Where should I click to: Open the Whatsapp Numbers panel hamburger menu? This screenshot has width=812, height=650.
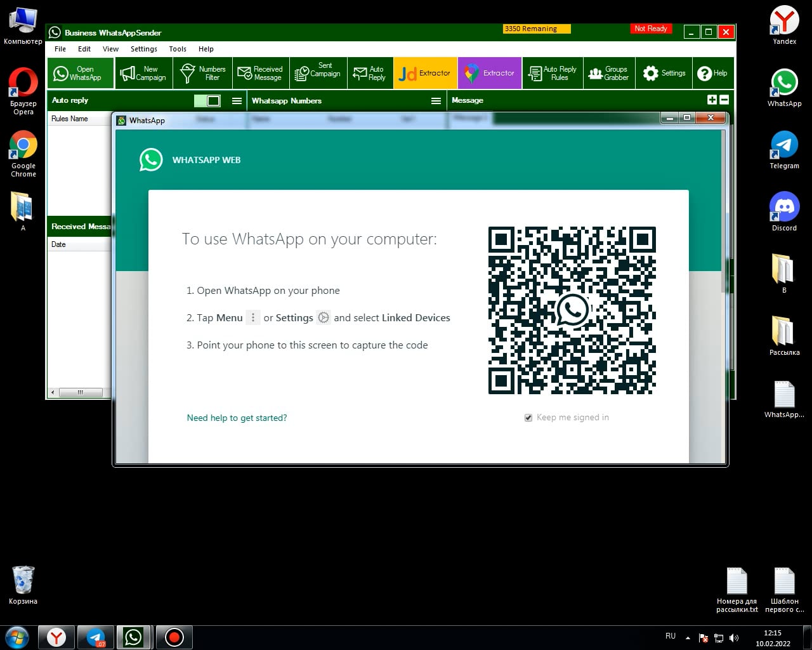click(x=436, y=101)
